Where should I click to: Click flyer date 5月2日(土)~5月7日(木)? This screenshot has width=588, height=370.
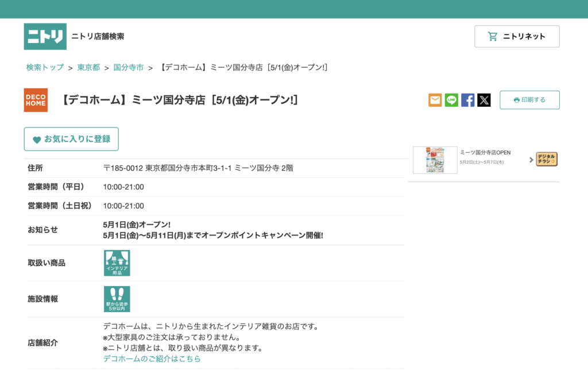click(482, 162)
